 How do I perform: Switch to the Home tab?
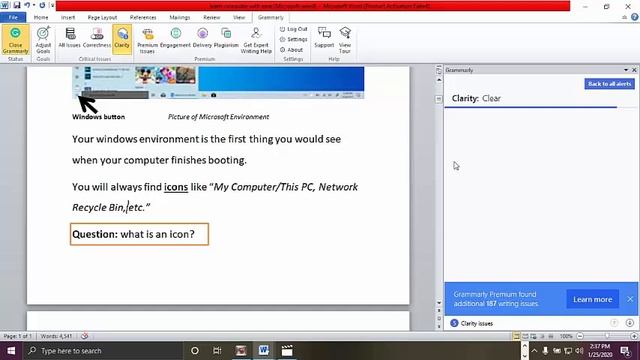[x=41, y=17]
